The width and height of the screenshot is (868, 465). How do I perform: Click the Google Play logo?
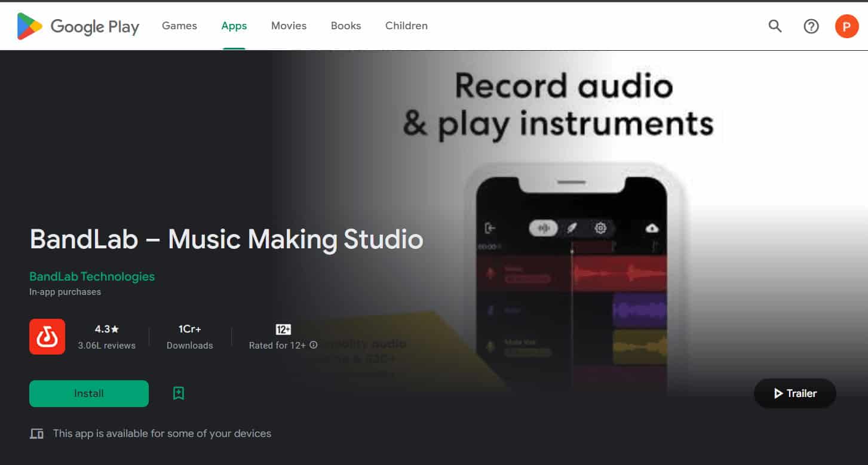click(78, 26)
